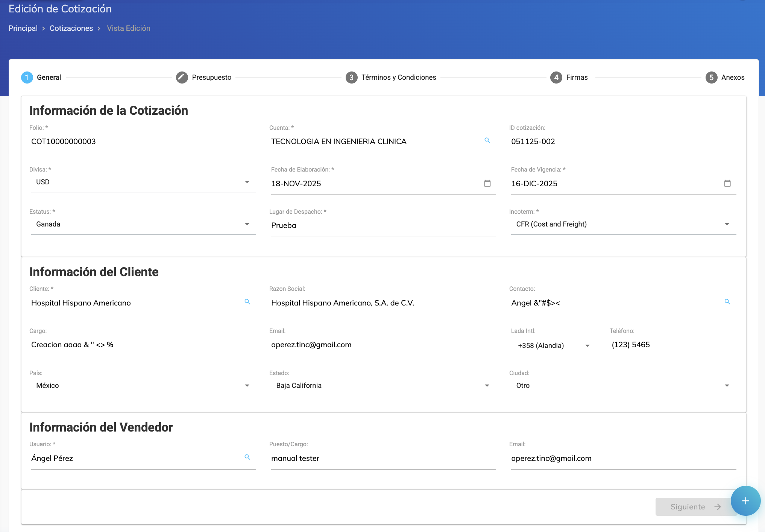Expand the Estado Baja California dropdown
The image size is (765, 532).
click(x=487, y=386)
